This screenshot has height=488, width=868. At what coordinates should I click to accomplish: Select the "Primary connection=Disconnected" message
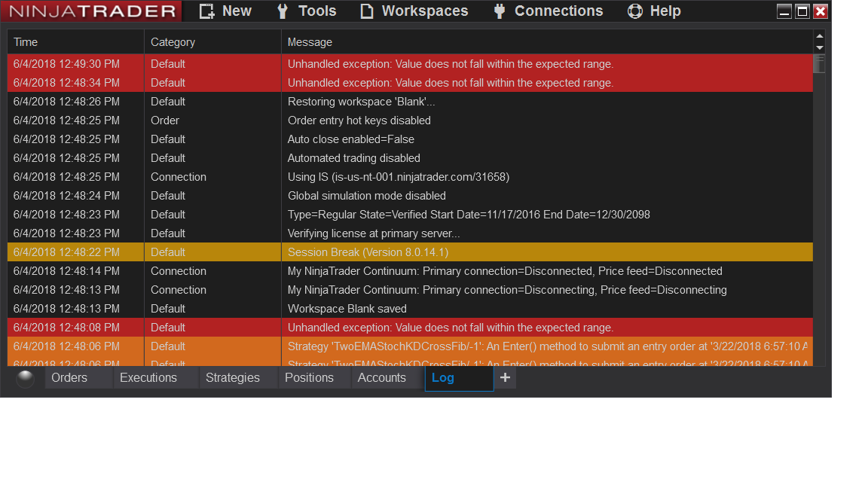coord(504,271)
